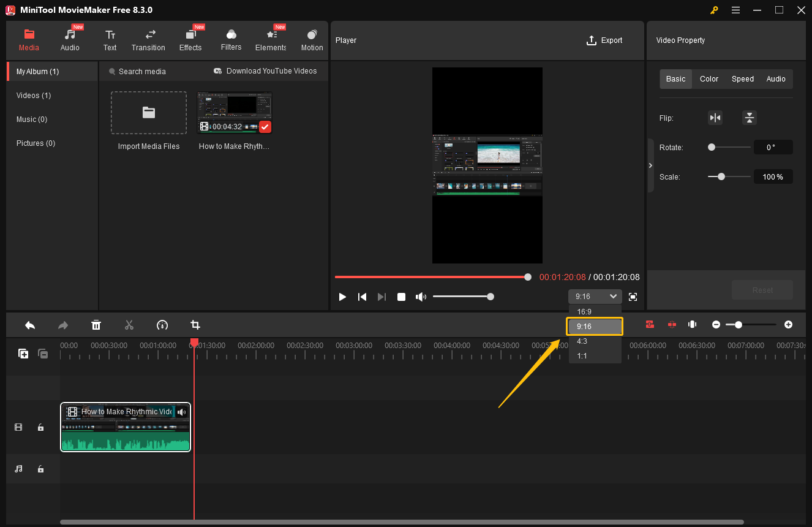Click the Rotate slider

point(729,147)
